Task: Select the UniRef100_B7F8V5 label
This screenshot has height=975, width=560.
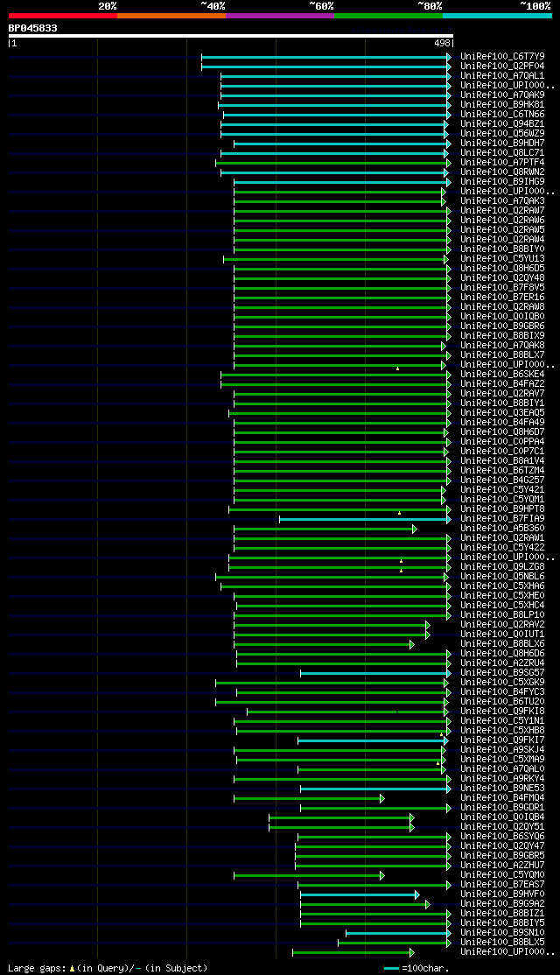Action: tap(503, 287)
